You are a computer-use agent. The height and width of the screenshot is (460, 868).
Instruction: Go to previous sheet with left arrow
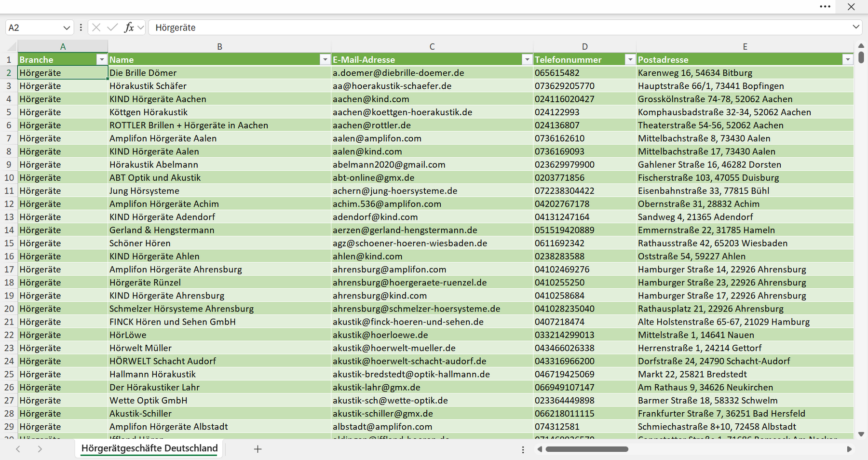tap(18, 449)
